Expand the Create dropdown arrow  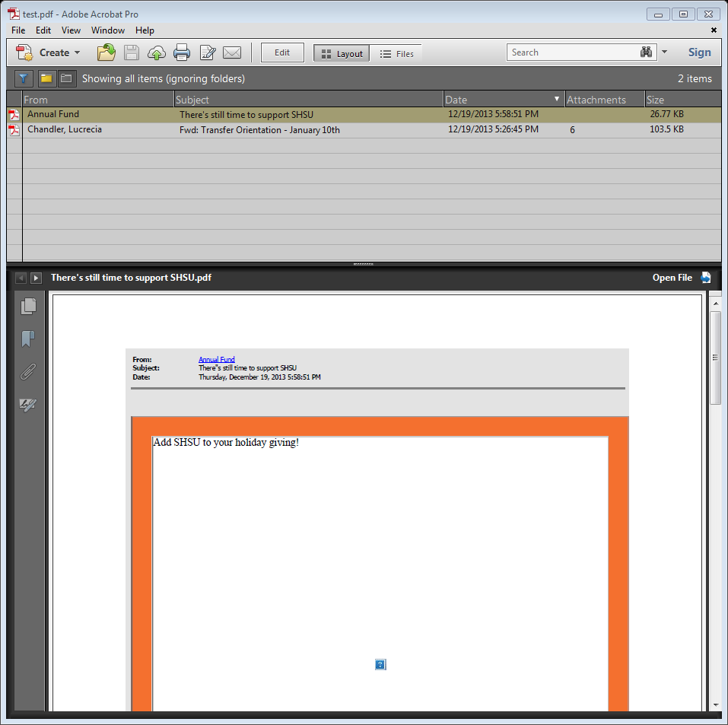coord(77,52)
